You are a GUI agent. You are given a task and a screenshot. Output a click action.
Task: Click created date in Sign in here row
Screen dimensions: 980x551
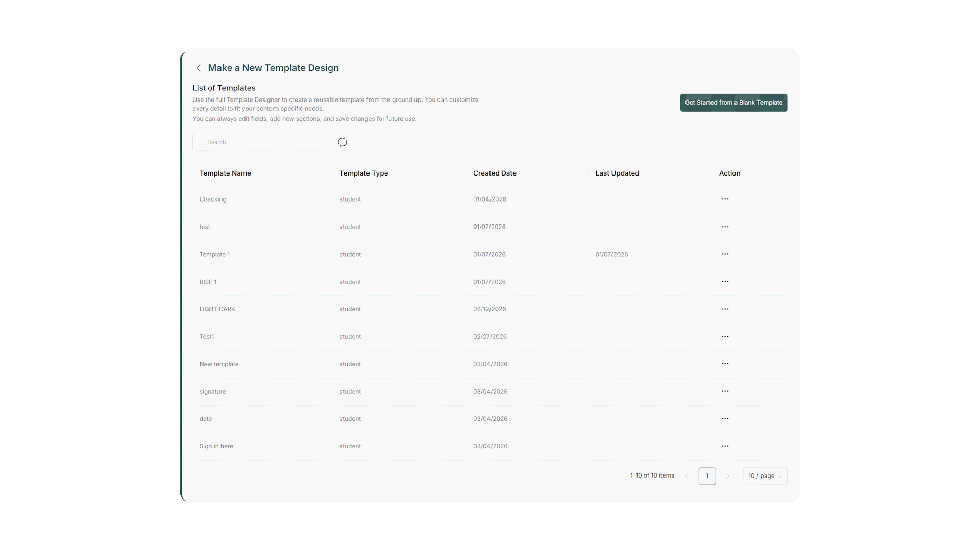(490, 446)
